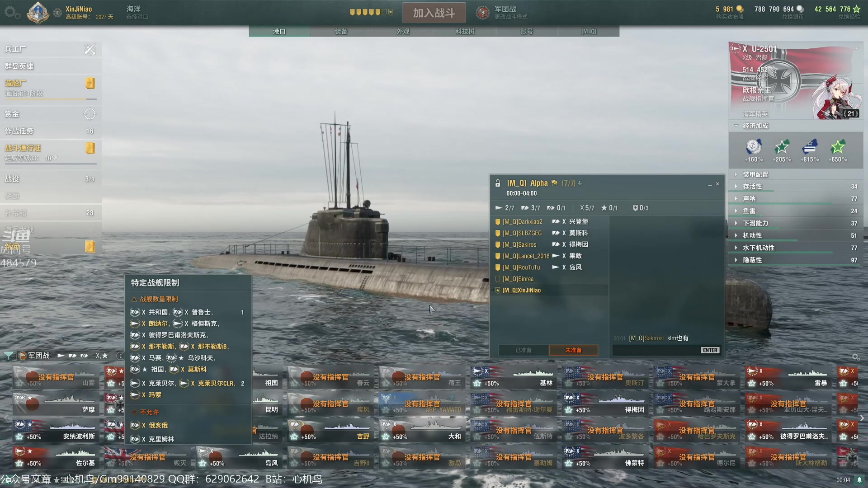This screenshot has height=488, width=868.
Task: Open the ship carousel filter funnel
Action: tap(8, 356)
